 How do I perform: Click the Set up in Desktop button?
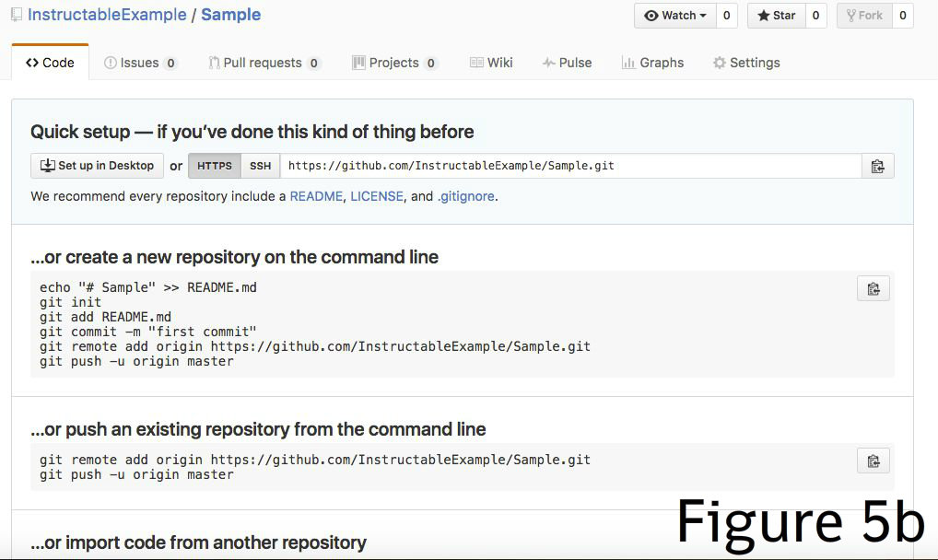(97, 166)
